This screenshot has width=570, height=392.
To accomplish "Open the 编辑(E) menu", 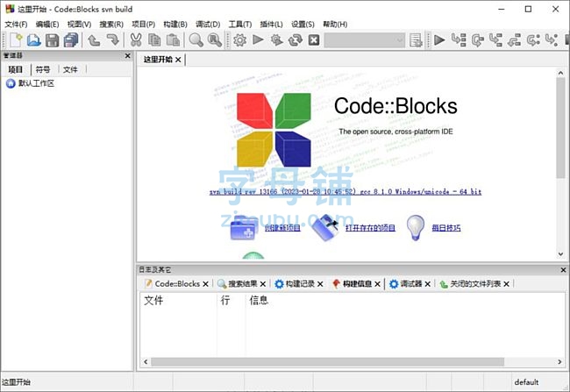I will (x=47, y=25).
